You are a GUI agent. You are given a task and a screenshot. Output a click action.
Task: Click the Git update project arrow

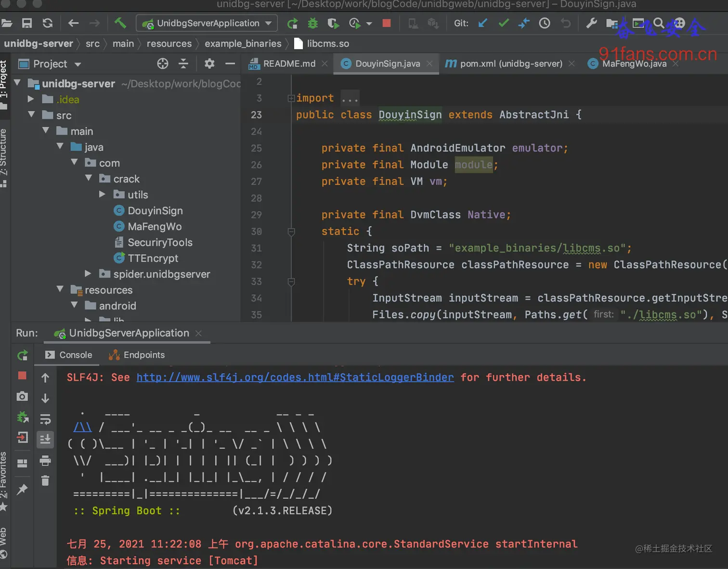click(x=482, y=23)
